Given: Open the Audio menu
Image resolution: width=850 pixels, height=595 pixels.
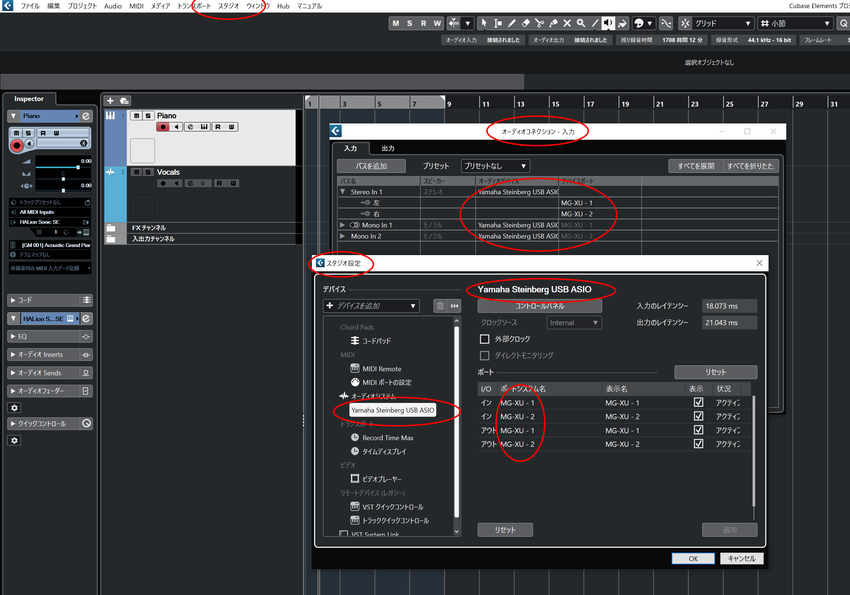Looking at the screenshot, I should pos(113,6).
